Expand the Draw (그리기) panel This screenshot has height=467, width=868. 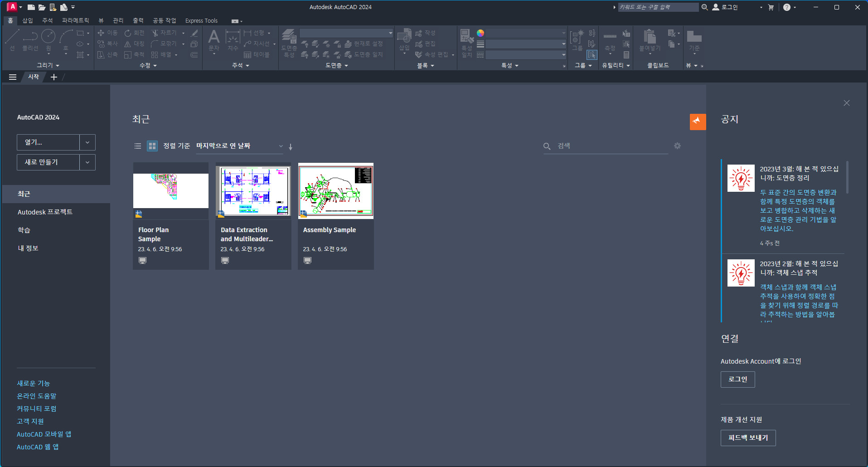[48, 65]
